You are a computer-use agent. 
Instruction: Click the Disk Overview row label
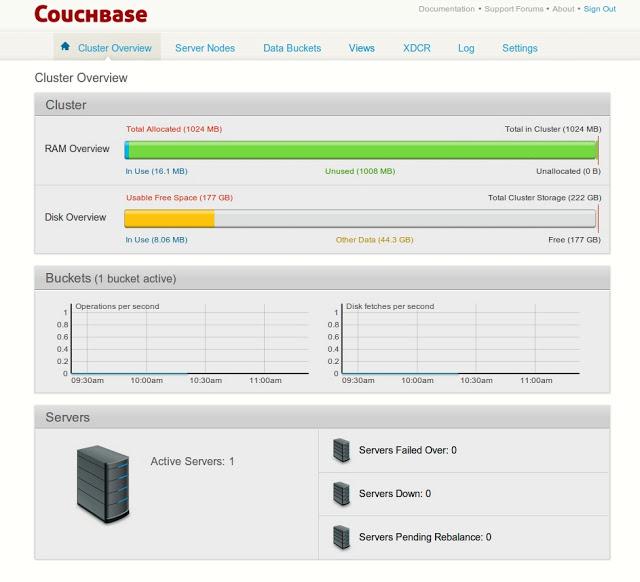tap(76, 217)
